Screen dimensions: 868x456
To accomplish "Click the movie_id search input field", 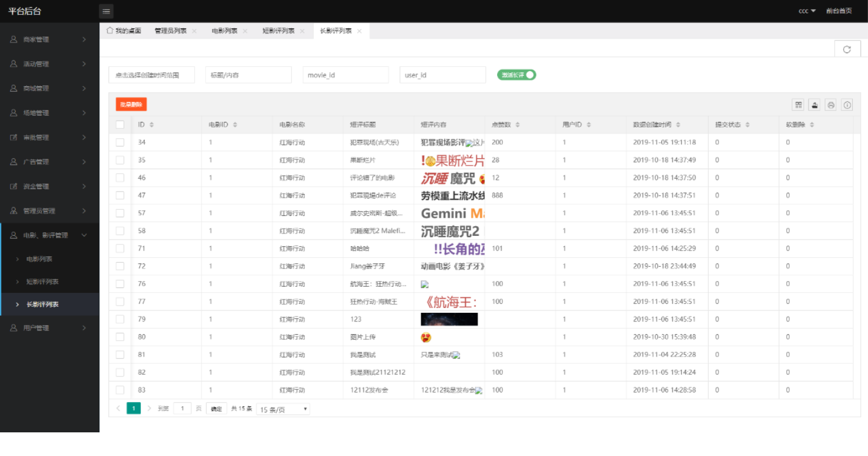I will click(346, 75).
